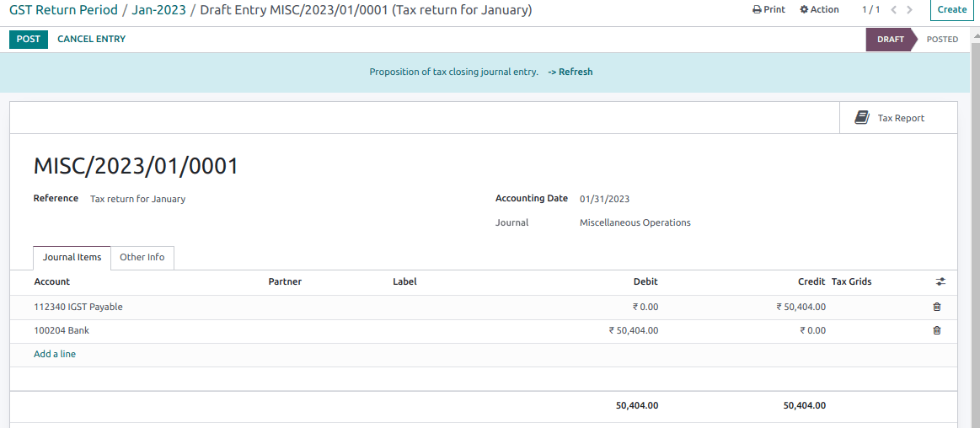
Task: Add a line to journal items
Action: (x=55, y=354)
